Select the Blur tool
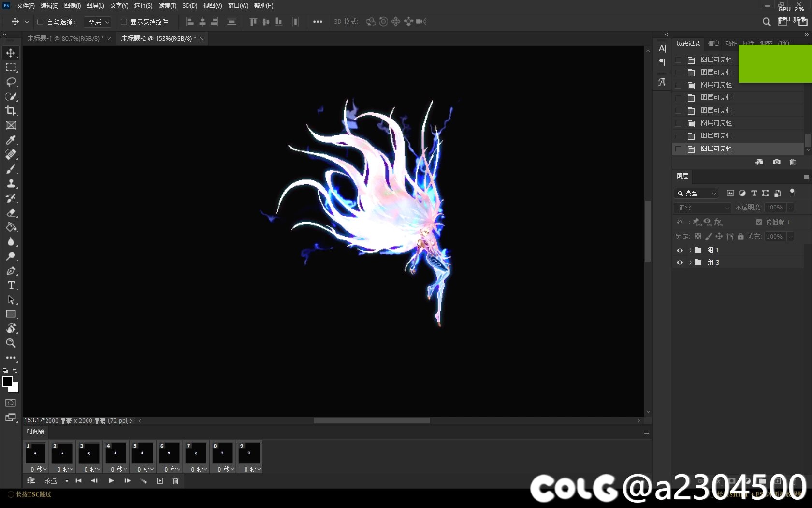 (11, 241)
